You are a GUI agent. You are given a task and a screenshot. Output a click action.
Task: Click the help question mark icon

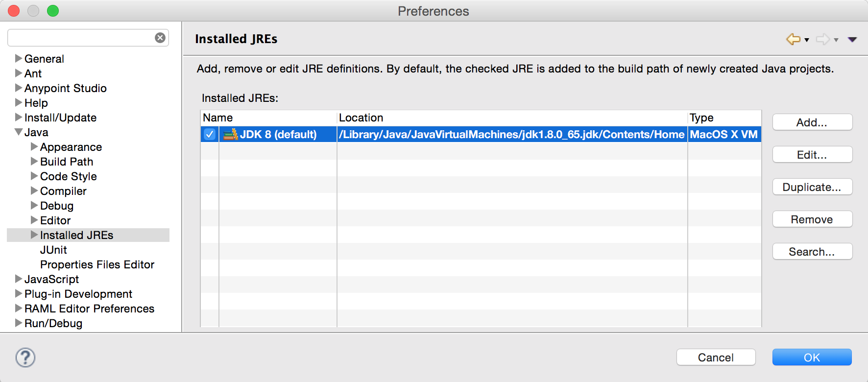[x=25, y=358]
